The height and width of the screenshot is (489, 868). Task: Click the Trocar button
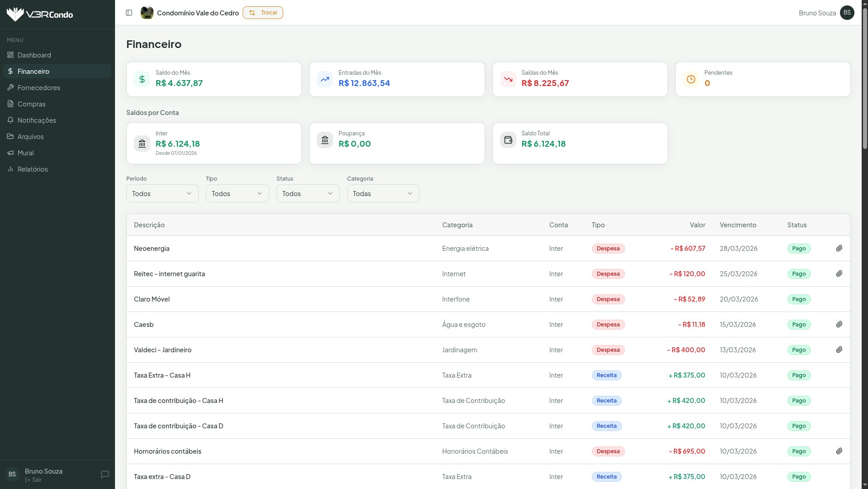click(262, 13)
